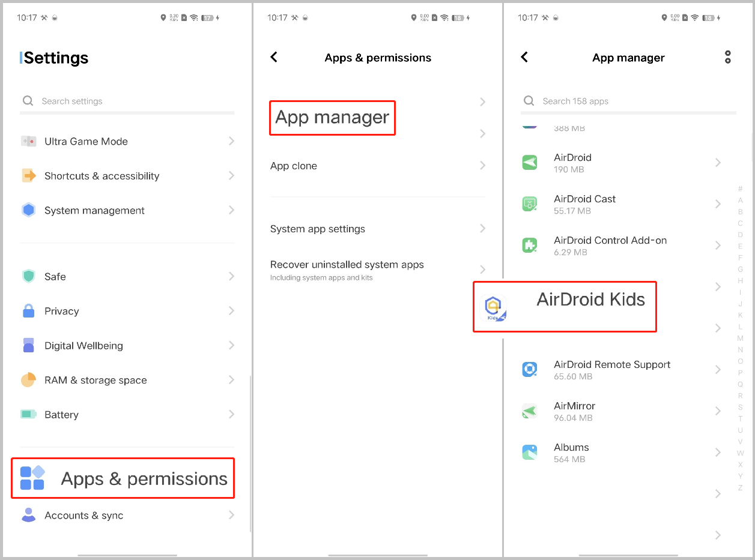
Task: Expand Recover uninstalled system apps chevron
Action: [482, 269]
